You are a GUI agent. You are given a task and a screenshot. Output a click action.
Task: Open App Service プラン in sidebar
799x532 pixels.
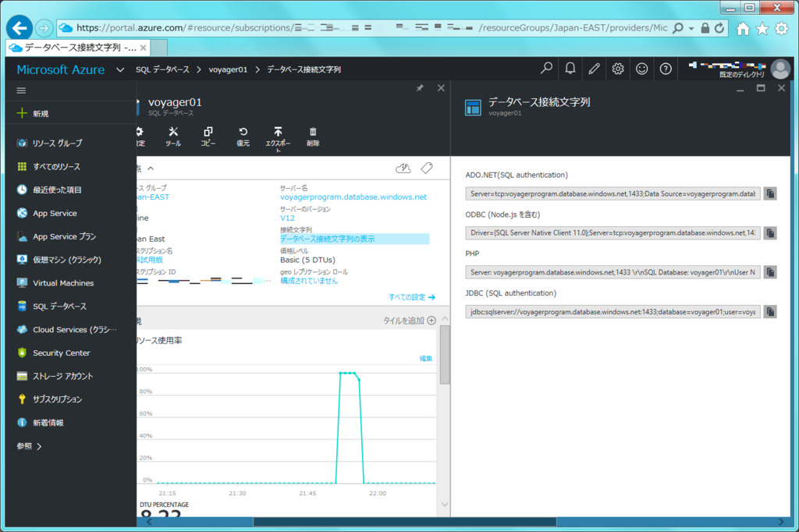69,236
